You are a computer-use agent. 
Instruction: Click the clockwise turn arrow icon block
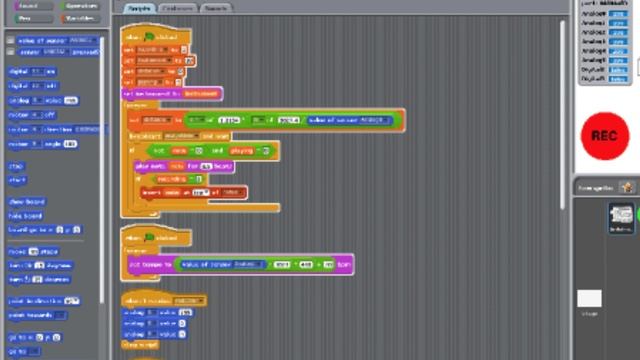(x=40, y=265)
